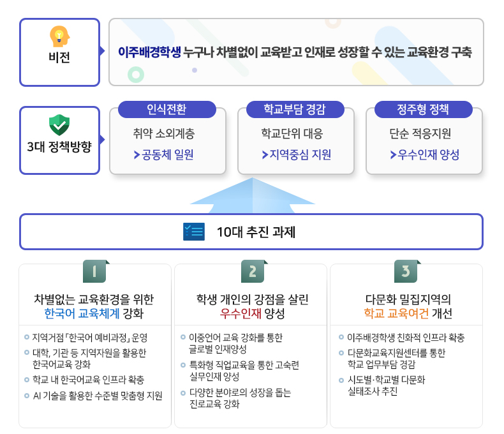Click the chevron arrow before 우수인재 양성
504x434 pixels.
(393, 154)
